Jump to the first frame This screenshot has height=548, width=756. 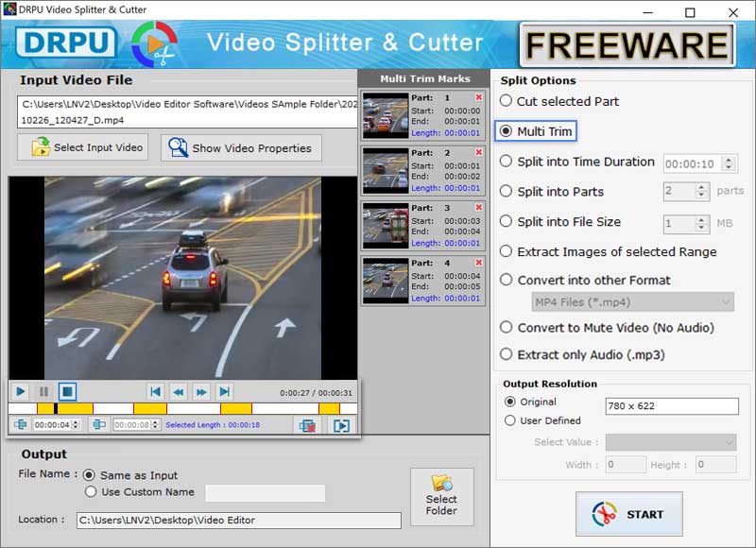click(x=155, y=392)
